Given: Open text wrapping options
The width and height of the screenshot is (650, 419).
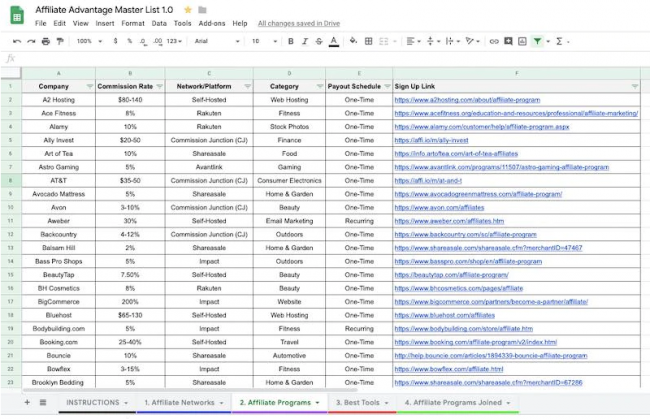Looking at the screenshot, I should click(x=452, y=41).
